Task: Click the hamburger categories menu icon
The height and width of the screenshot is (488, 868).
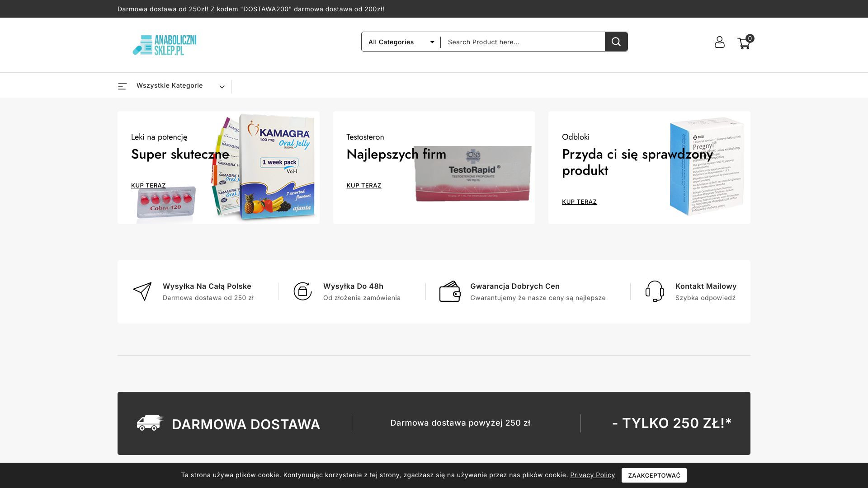Action: point(122,86)
